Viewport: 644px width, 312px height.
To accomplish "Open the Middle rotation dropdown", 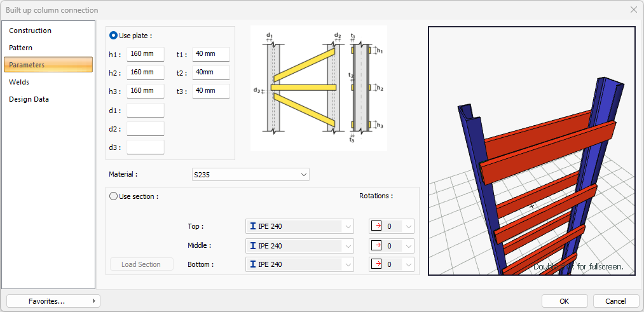I will pos(392,246).
